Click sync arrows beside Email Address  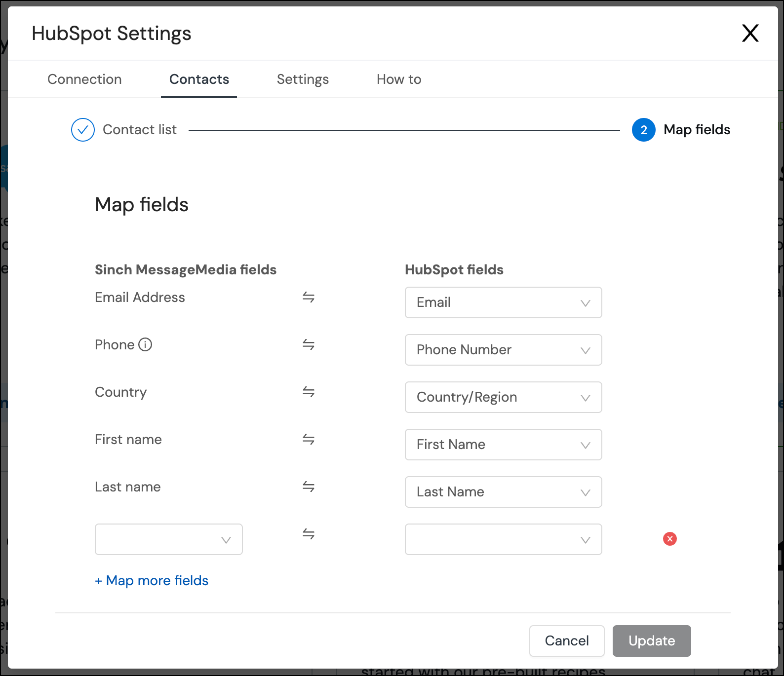point(309,297)
